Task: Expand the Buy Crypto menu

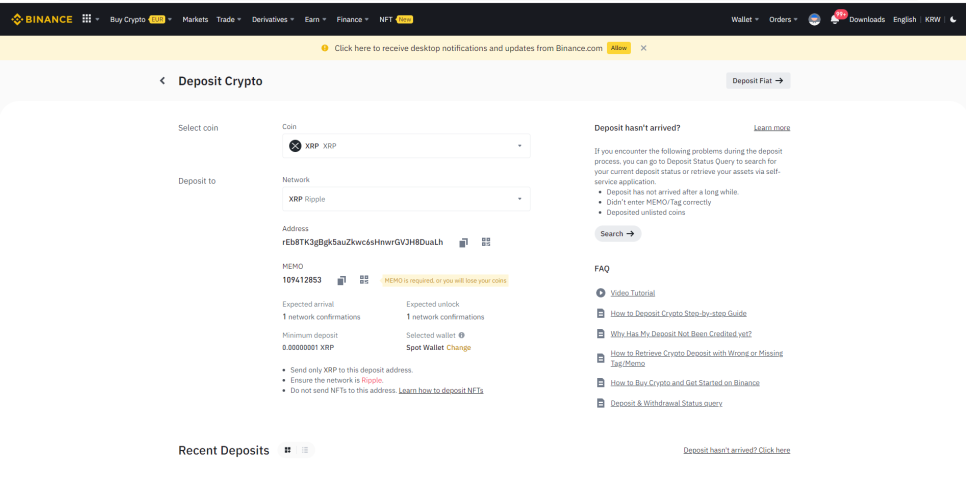Action: (x=141, y=20)
